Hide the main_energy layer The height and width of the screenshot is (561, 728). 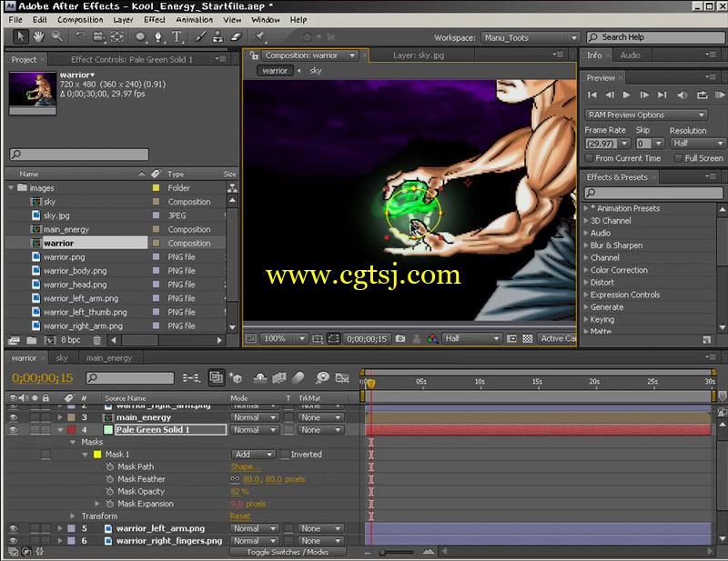pyautogui.click(x=13, y=417)
